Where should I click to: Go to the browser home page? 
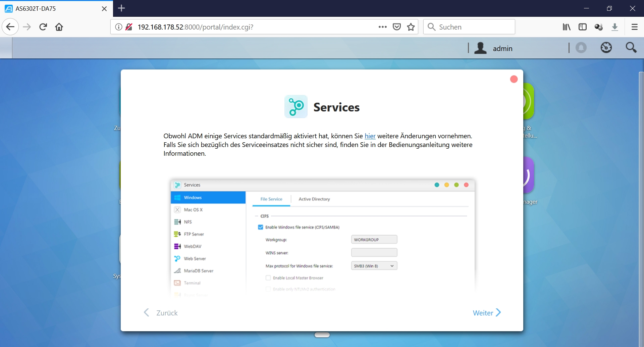click(x=59, y=27)
